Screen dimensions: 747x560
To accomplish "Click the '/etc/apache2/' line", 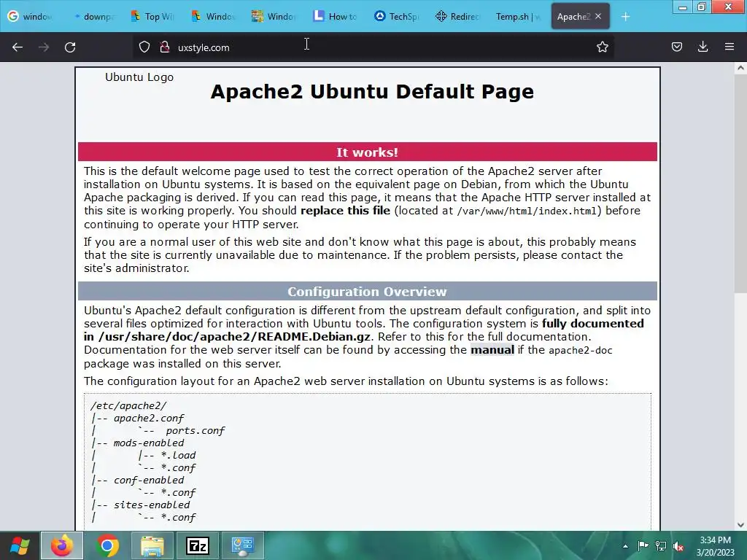I will click(x=128, y=405).
